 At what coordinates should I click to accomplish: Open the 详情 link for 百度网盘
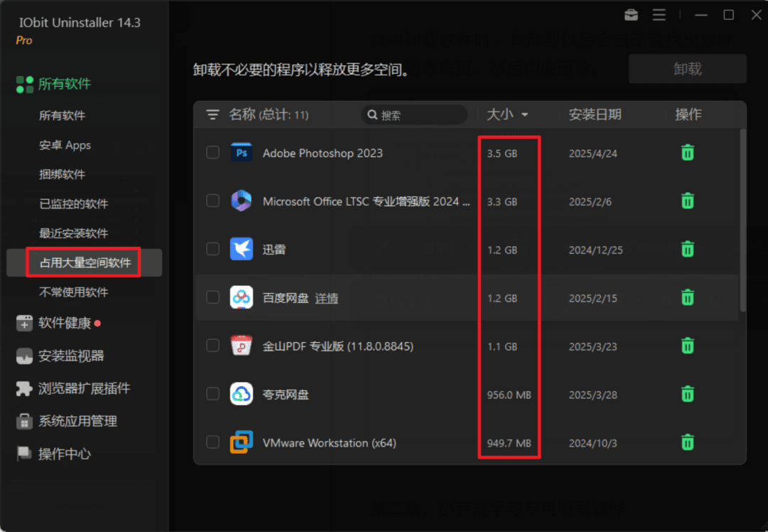(326, 298)
